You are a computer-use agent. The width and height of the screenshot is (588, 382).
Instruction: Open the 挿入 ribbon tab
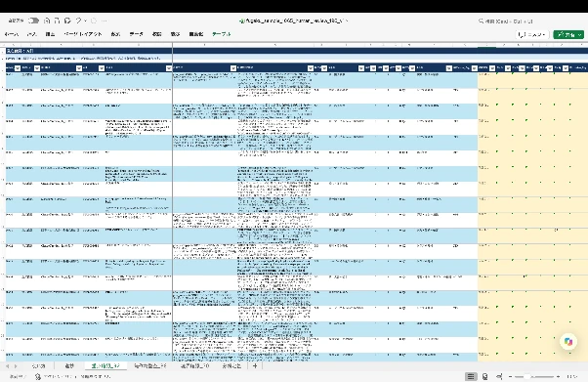[x=32, y=34]
